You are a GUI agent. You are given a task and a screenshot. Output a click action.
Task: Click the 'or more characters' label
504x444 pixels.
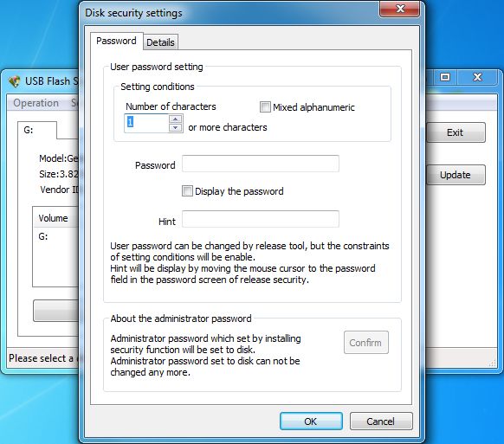pyautogui.click(x=228, y=127)
